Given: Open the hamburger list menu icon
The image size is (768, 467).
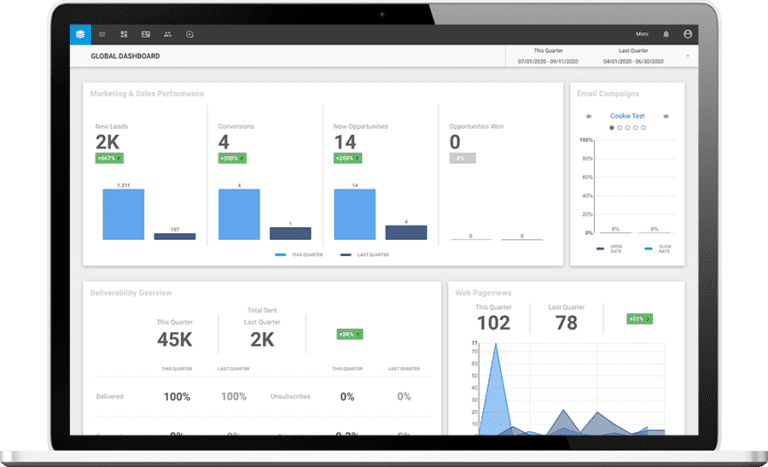Looking at the screenshot, I should click(x=102, y=34).
